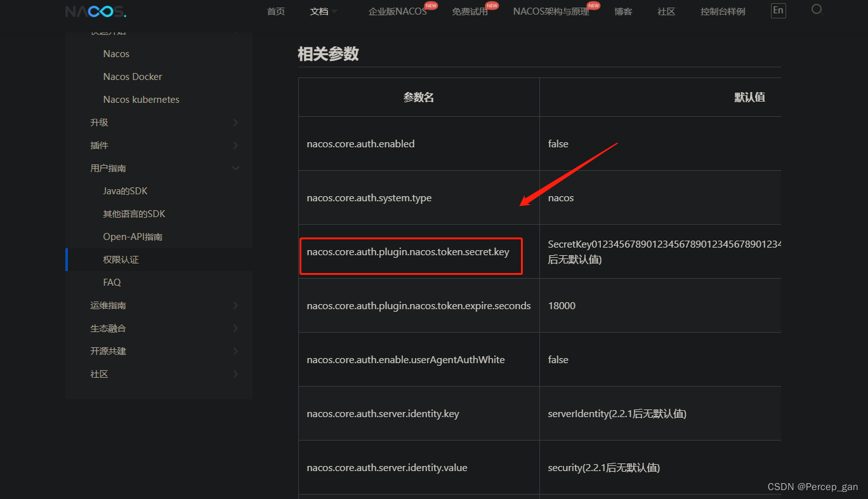Open the 文档 dropdown menu

coord(324,11)
